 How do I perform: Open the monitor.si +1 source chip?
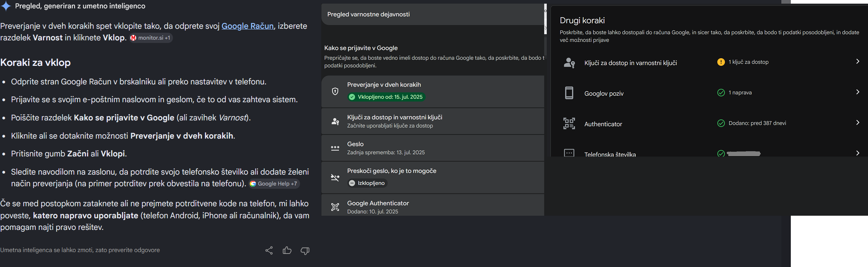[151, 38]
